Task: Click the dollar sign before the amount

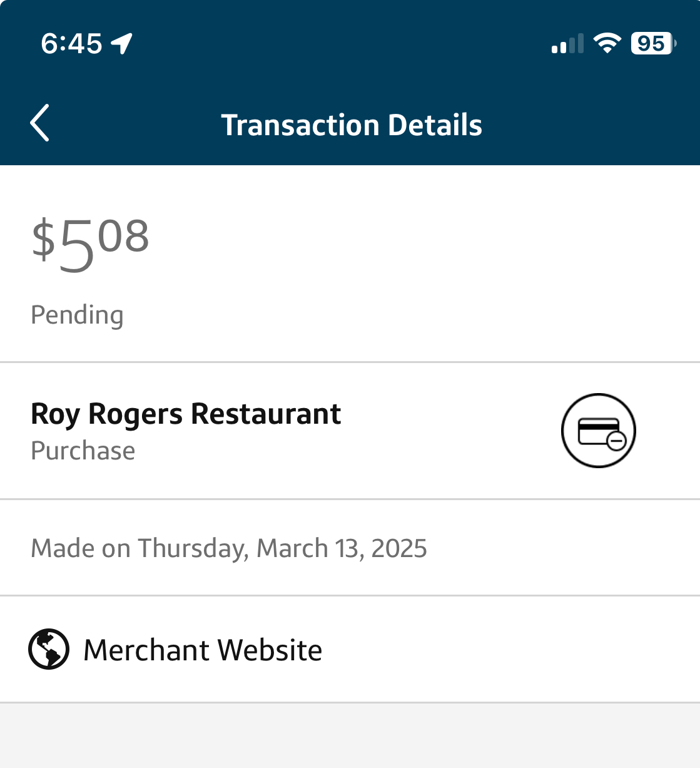Action: pyautogui.click(x=43, y=239)
